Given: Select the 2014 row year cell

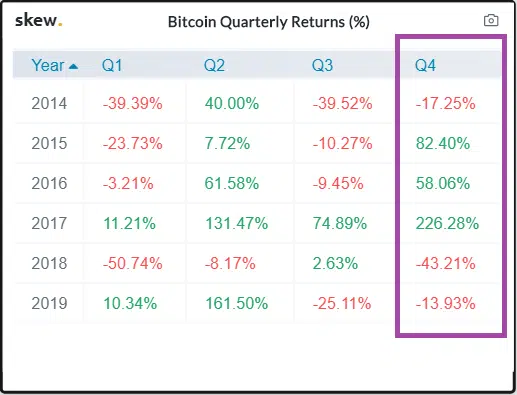Looking at the screenshot, I should [49, 103].
